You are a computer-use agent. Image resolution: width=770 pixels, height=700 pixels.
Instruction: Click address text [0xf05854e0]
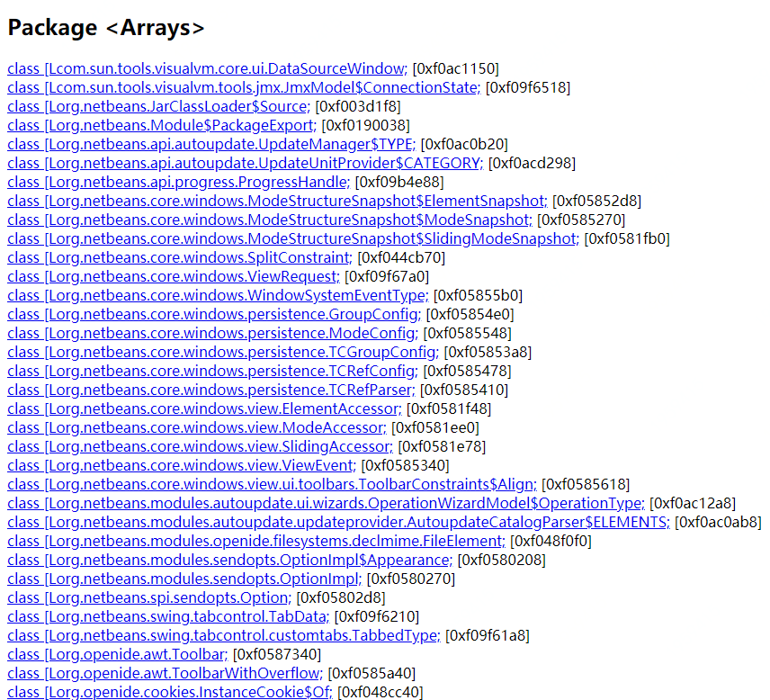coord(470,315)
